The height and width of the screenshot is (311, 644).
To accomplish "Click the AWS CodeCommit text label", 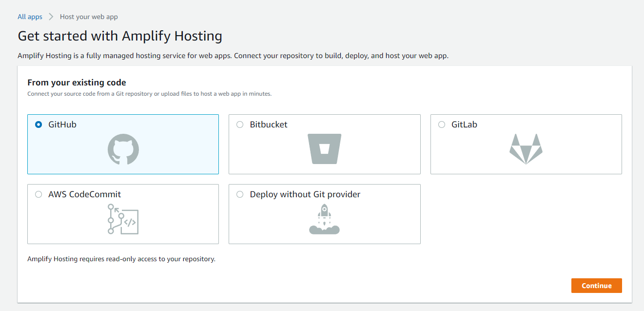I will 84,194.
